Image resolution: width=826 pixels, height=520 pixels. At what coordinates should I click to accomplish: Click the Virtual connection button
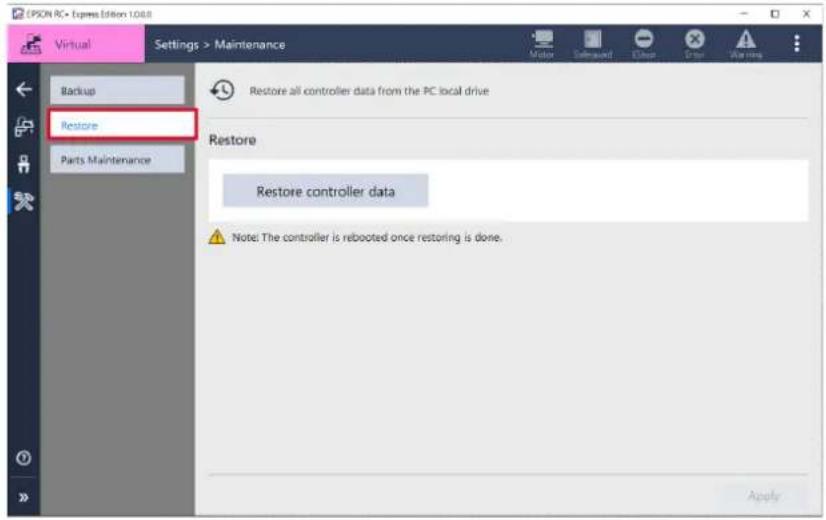[76, 44]
